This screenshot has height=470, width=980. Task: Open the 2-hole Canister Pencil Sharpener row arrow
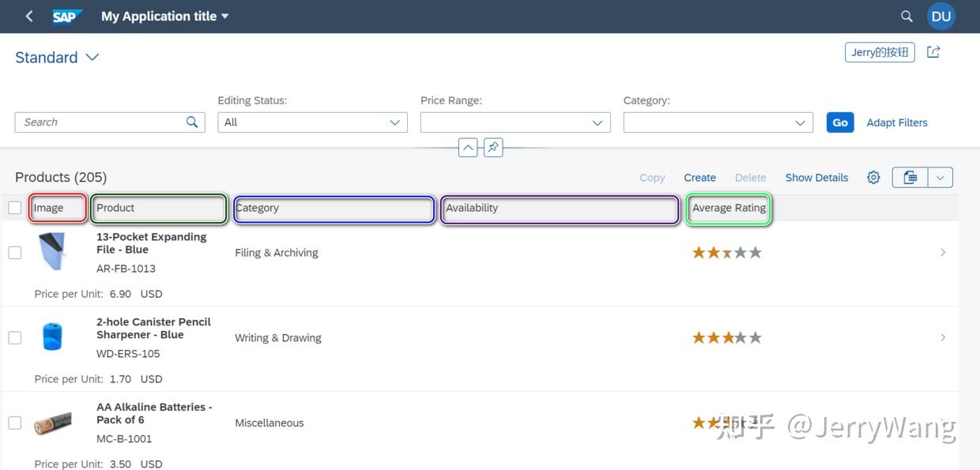click(943, 337)
